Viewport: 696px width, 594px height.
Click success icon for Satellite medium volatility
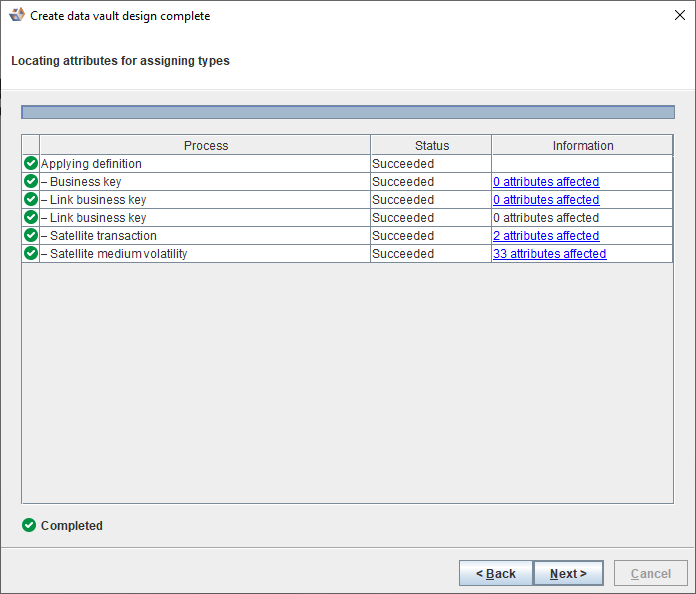pyautogui.click(x=31, y=254)
